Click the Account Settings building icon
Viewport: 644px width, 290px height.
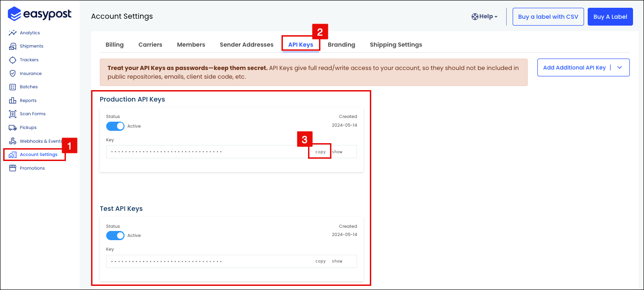click(x=13, y=155)
